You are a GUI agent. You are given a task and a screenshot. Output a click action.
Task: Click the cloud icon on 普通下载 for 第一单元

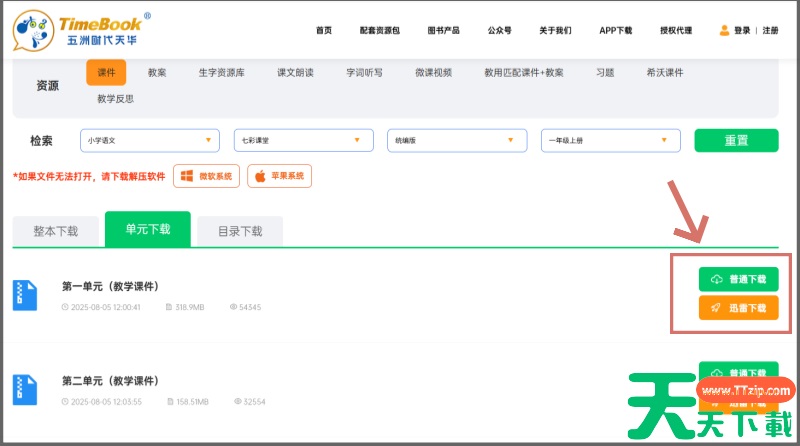(x=717, y=279)
